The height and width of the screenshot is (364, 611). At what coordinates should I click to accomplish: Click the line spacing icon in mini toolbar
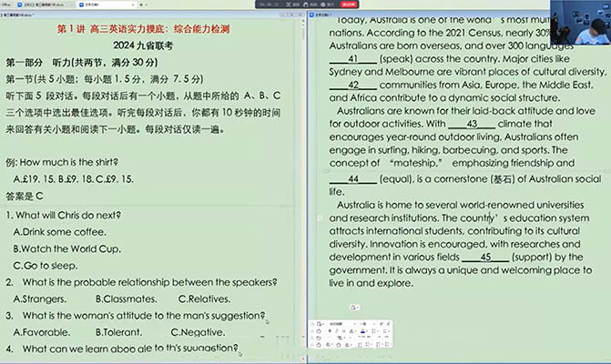pos(373,331)
